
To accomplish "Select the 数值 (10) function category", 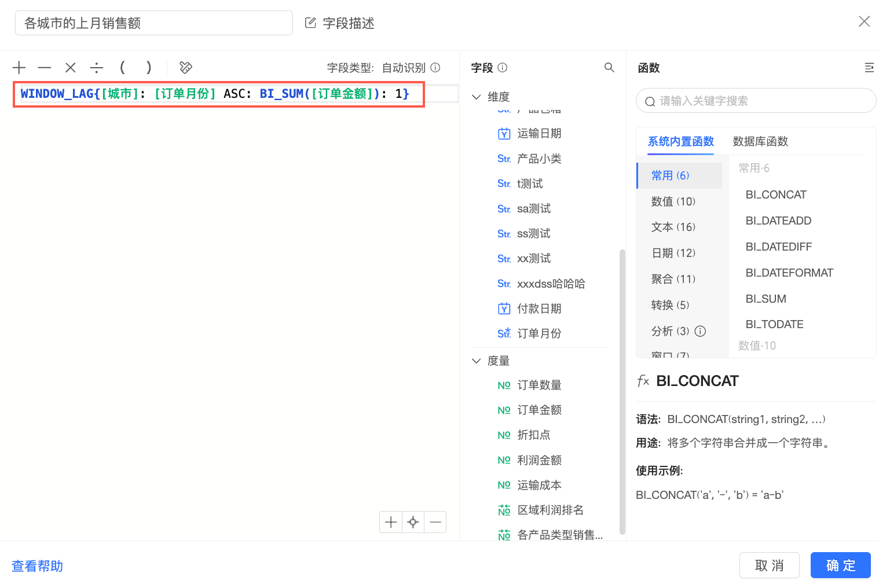I will tap(680, 201).
